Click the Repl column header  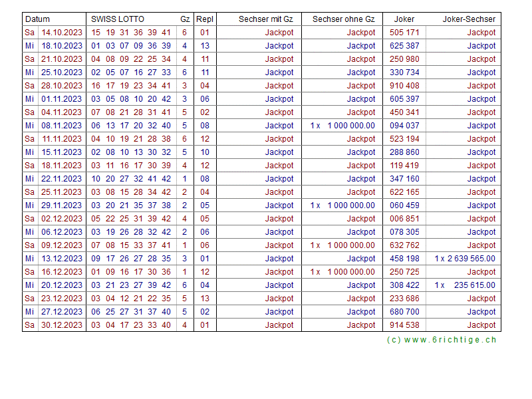(205, 19)
